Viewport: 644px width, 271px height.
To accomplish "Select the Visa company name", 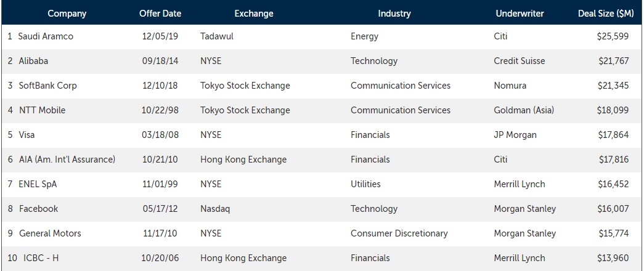I will (x=26, y=135).
